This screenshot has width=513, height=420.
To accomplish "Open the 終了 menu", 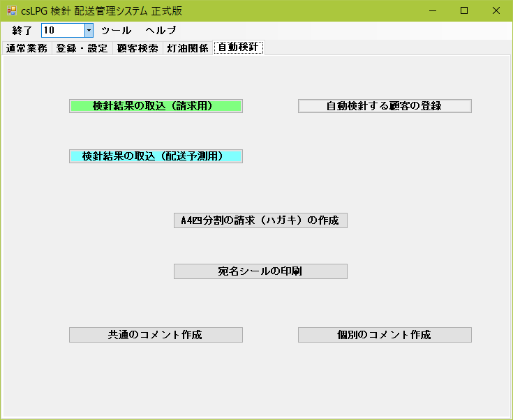I will [22, 31].
